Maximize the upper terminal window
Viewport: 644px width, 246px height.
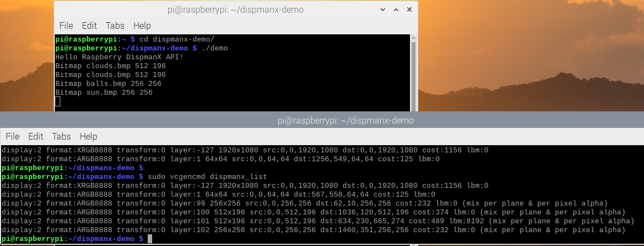click(x=396, y=9)
